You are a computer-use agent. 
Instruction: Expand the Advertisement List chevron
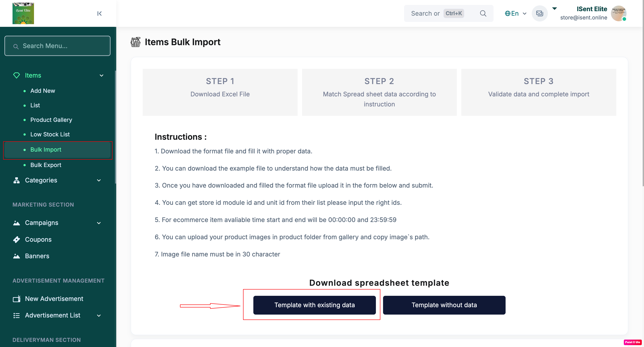tap(99, 315)
